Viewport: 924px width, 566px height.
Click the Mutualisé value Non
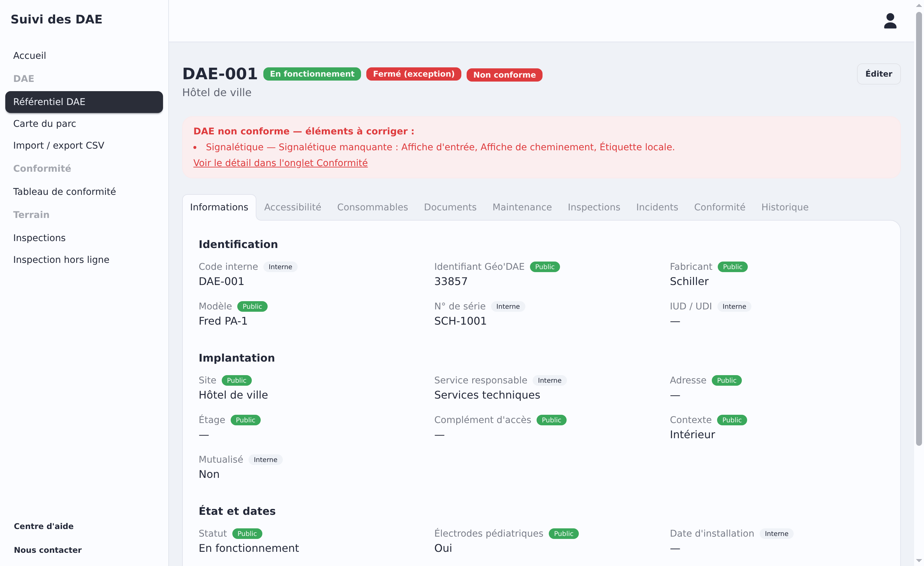209,475
